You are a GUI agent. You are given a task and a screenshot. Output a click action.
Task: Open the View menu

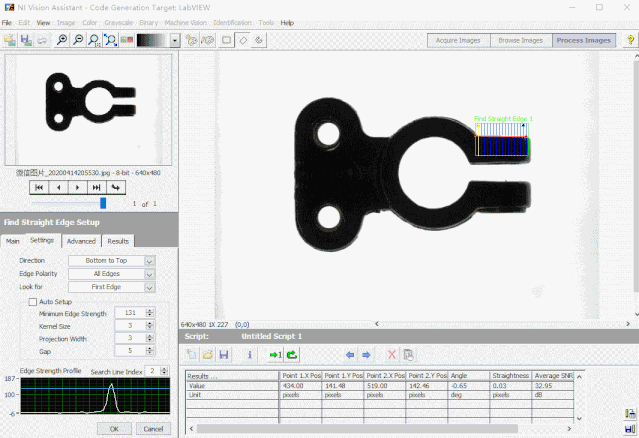(x=43, y=23)
